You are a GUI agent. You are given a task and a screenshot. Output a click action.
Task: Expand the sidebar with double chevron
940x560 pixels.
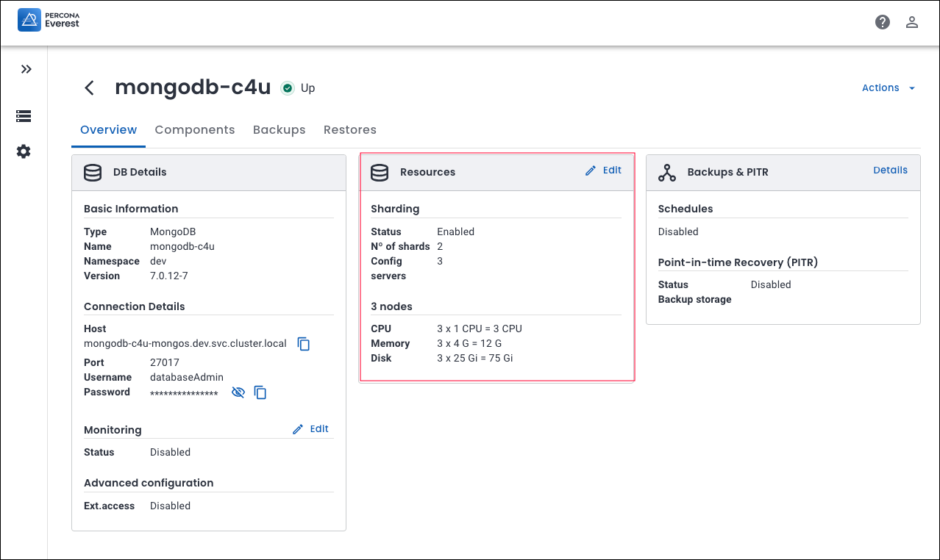[x=26, y=69]
